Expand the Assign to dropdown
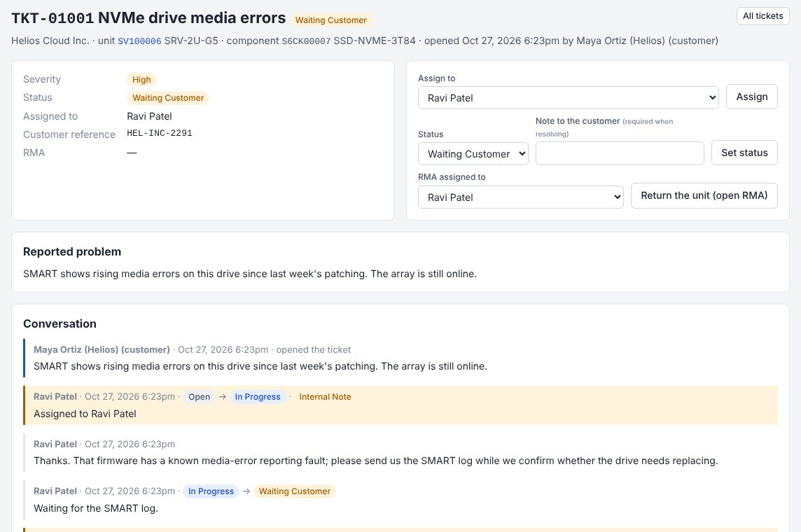This screenshot has width=801, height=532. tap(568, 97)
